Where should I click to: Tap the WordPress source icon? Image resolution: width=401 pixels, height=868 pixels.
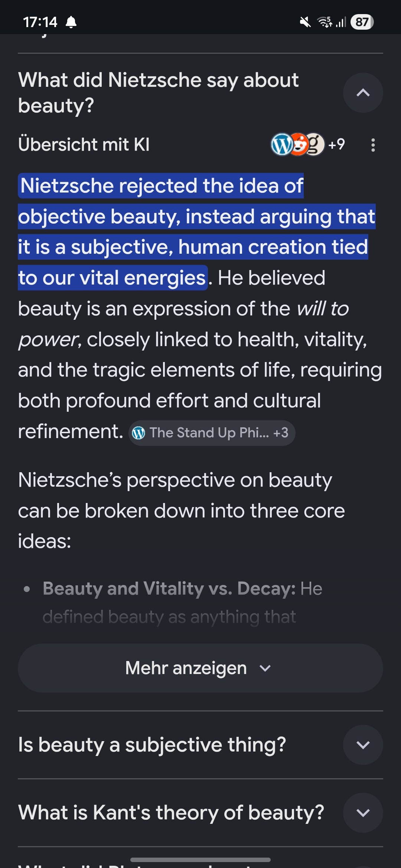click(x=281, y=144)
